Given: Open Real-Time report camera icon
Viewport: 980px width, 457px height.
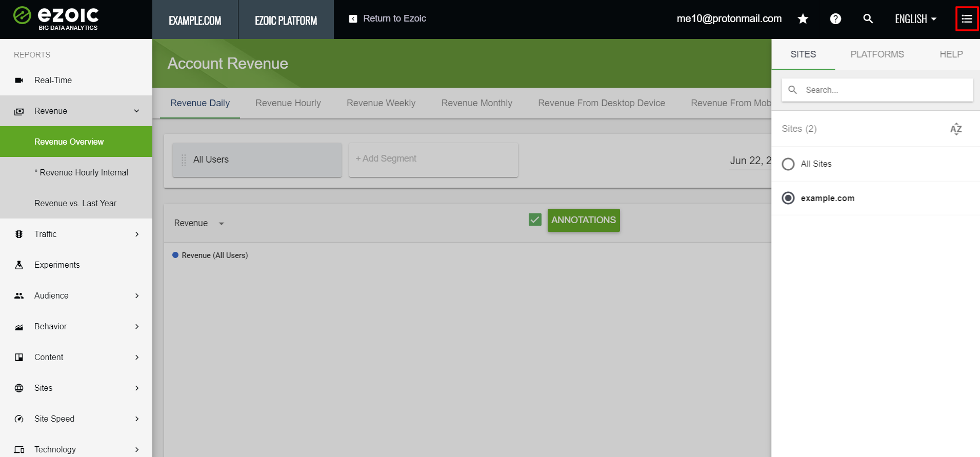Looking at the screenshot, I should pyautogui.click(x=19, y=81).
